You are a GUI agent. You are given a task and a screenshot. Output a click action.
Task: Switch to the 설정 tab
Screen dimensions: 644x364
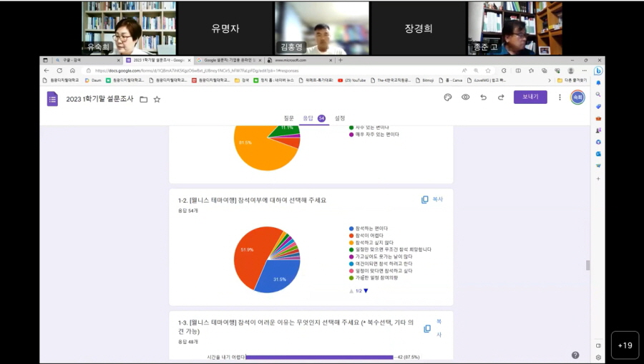coord(340,118)
